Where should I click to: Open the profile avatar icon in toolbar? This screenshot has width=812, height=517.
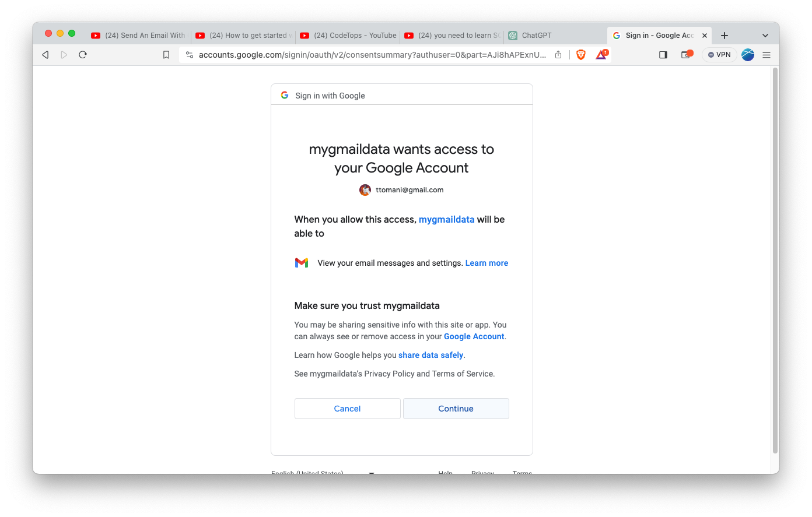click(748, 55)
